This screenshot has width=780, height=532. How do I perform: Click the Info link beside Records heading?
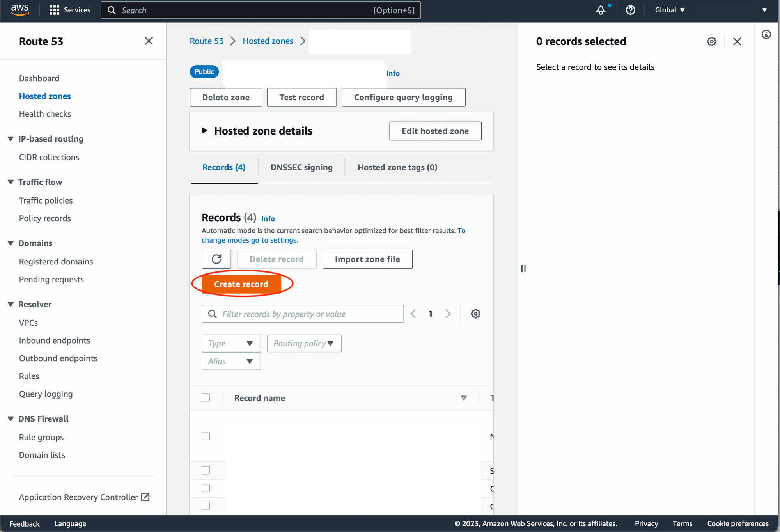[x=268, y=218]
